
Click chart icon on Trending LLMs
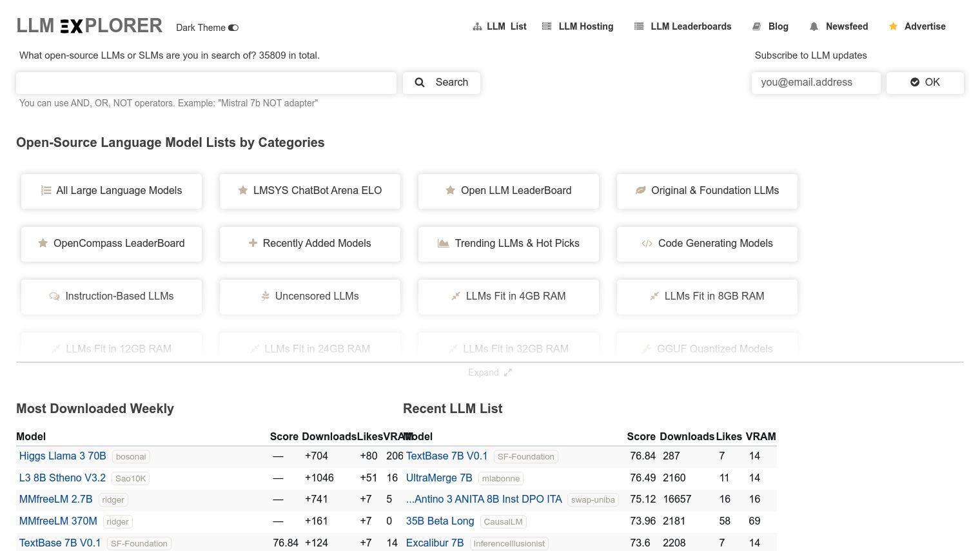point(444,243)
